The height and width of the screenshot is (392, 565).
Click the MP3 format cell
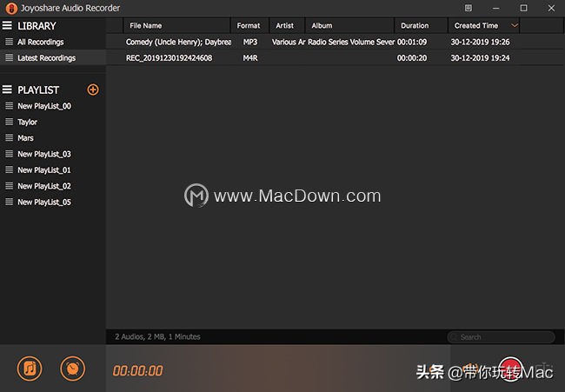pyautogui.click(x=250, y=42)
